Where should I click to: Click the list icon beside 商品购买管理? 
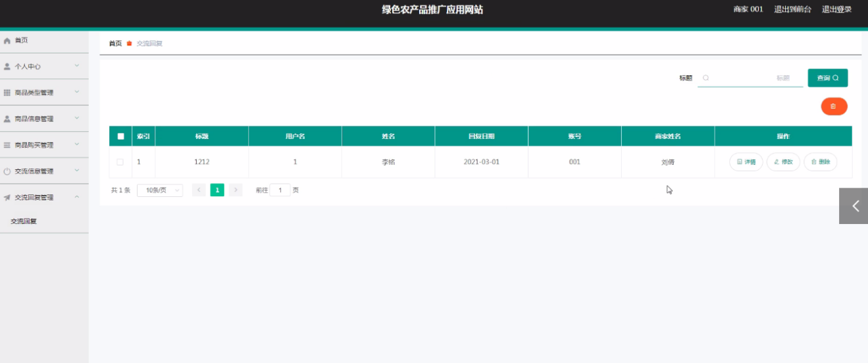(7, 145)
